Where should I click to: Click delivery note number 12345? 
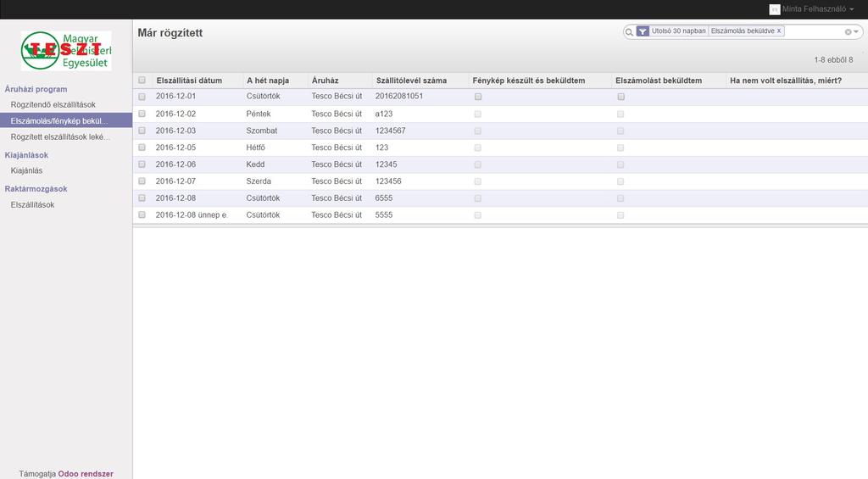tap(386, 164)
